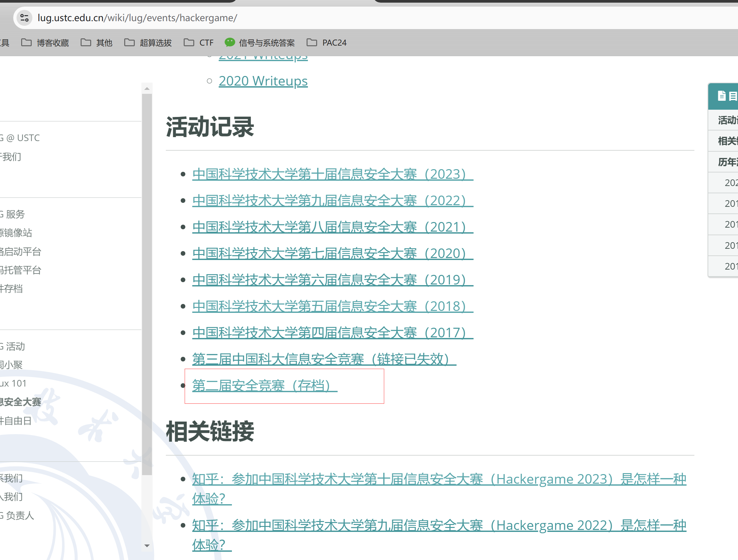This screenshot has width=738, height=560.
Task: Open the 信号与系统答案 WeChat bookmark
Action: click(x=260, y=43)
